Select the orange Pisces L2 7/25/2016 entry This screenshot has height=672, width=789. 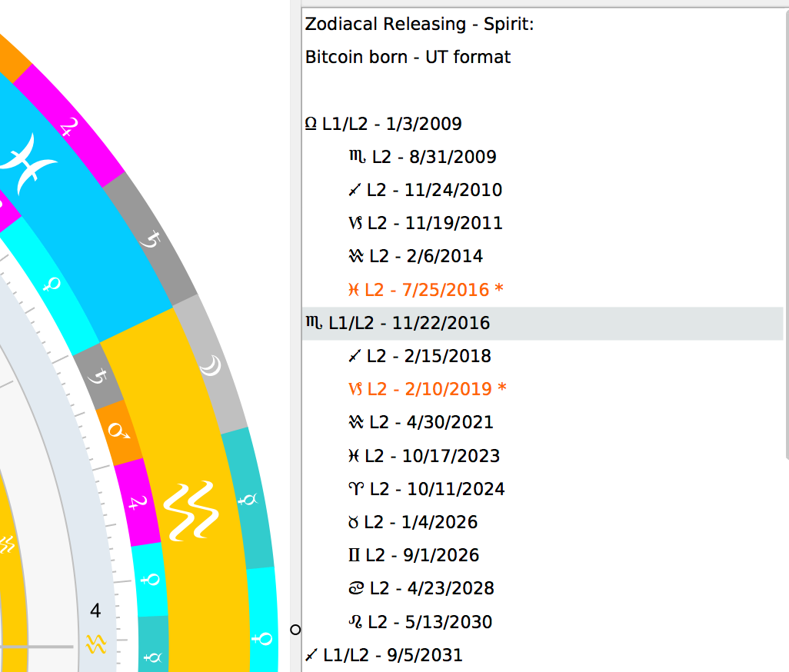click(426, 290)
